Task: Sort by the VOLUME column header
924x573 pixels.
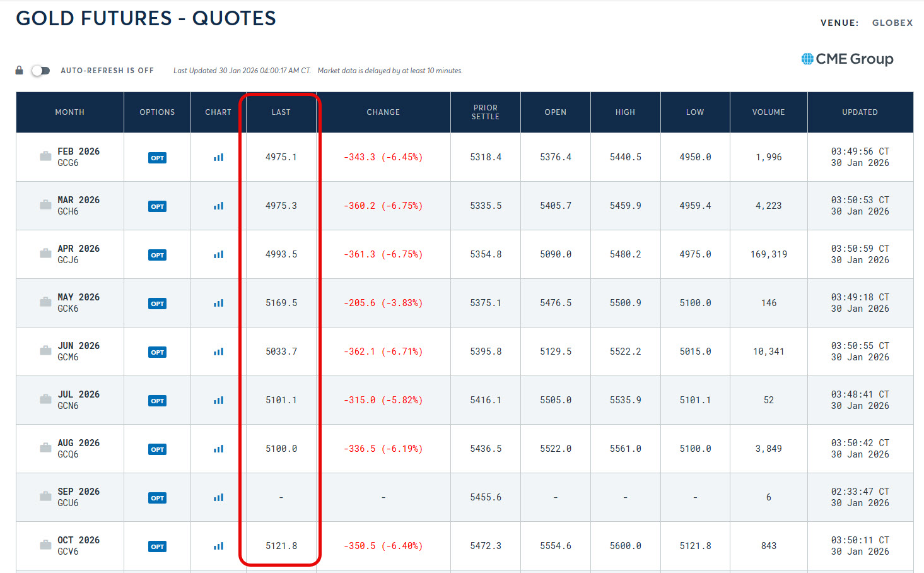Action: tap(768, 112)
